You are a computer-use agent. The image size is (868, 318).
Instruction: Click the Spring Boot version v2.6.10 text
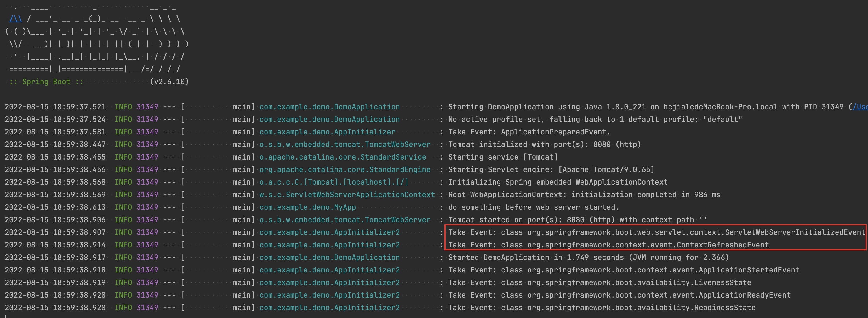pyautogui.click(x=169, y=82)
